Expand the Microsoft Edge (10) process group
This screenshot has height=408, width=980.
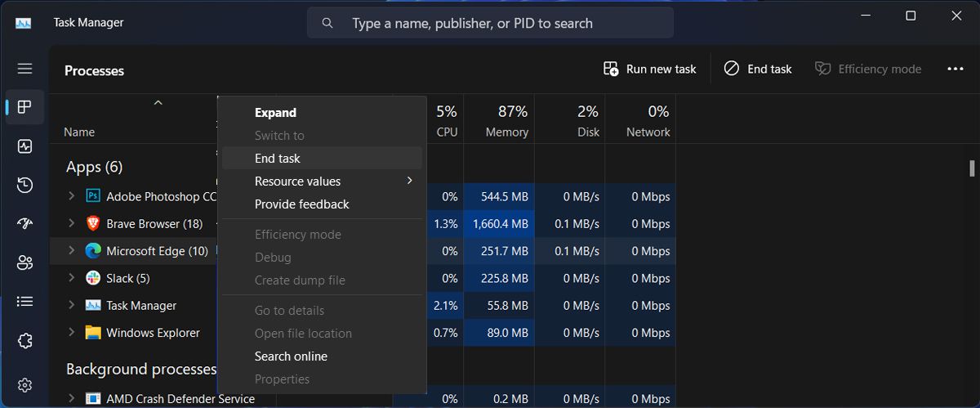pyautogui.click(x=71, y=251)
